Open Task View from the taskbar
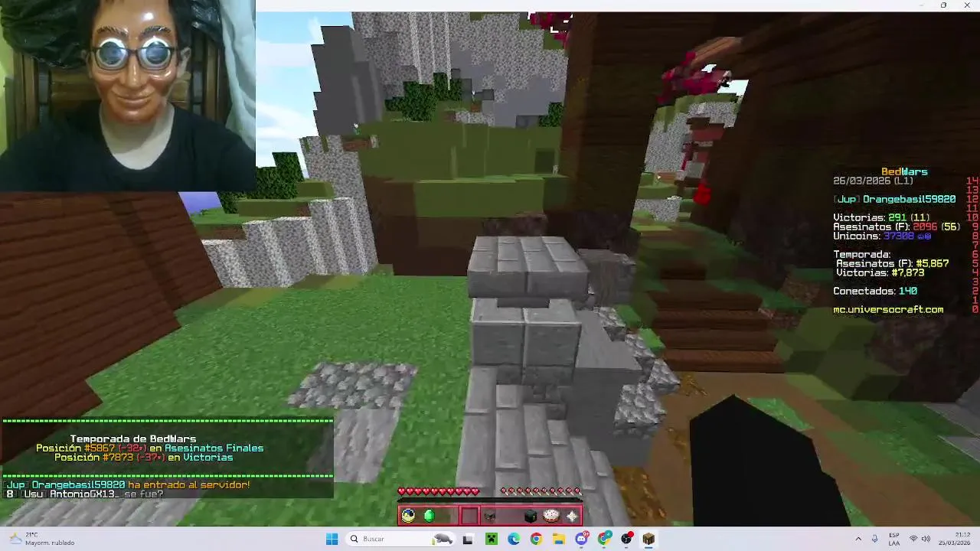 [x=468, y=539]
